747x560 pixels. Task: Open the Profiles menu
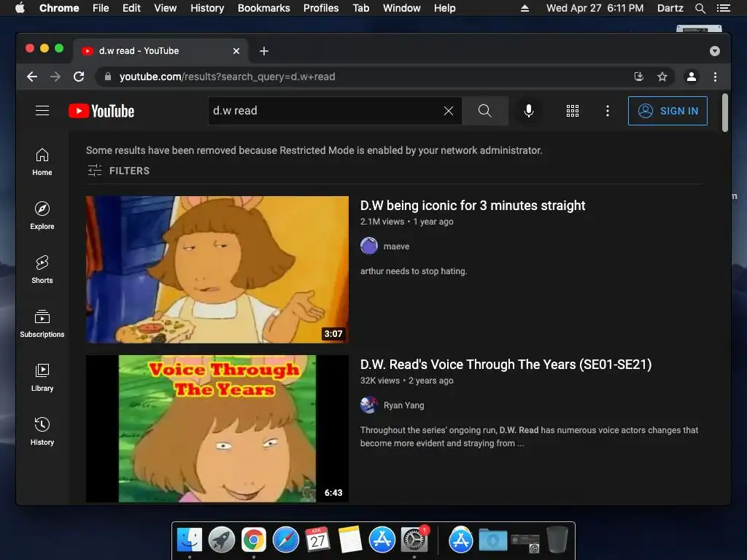tap(321, 8)
